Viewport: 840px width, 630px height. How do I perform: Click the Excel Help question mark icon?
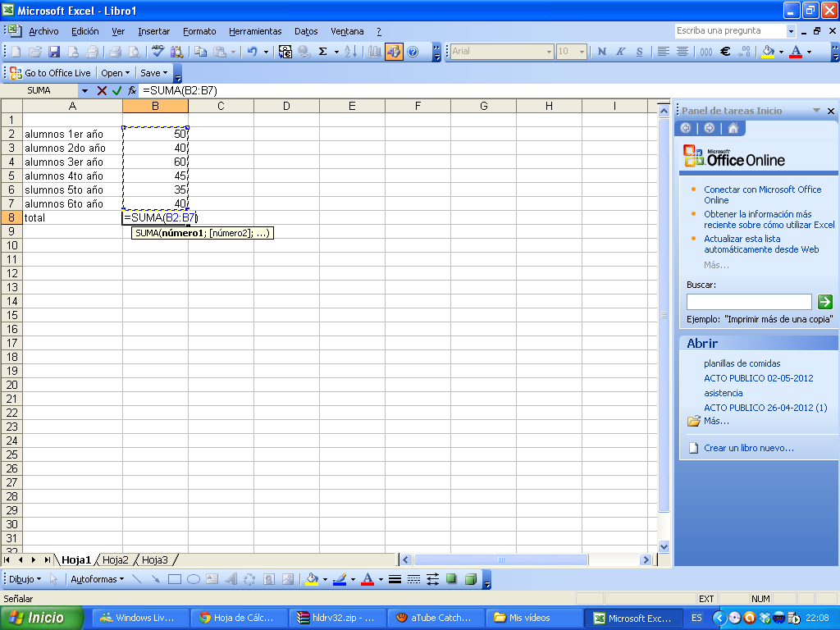413,52
